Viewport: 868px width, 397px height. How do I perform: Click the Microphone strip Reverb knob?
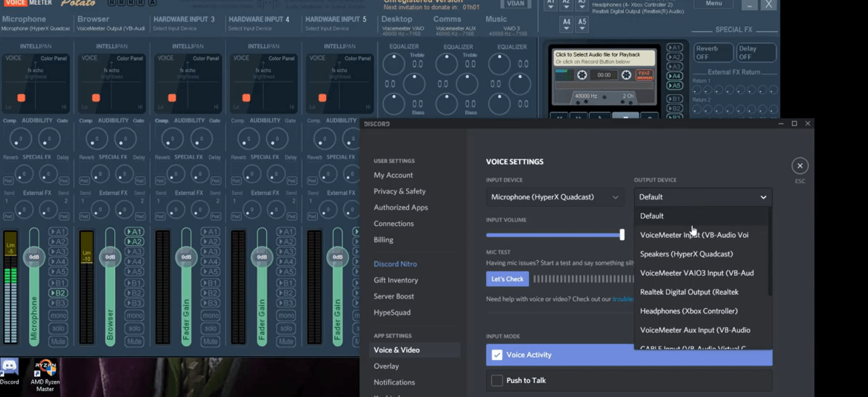24,174
